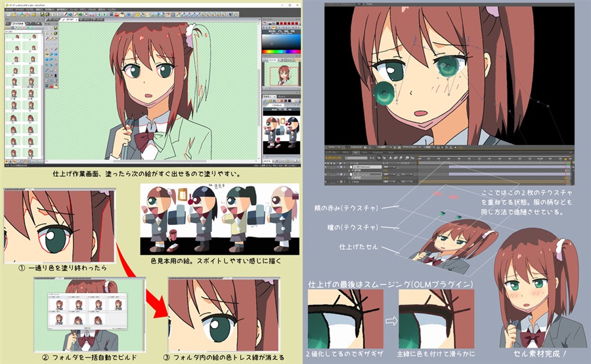Hide After Effects layer 1 with its eye switch
Screen dimensions: 591x364
326,167
